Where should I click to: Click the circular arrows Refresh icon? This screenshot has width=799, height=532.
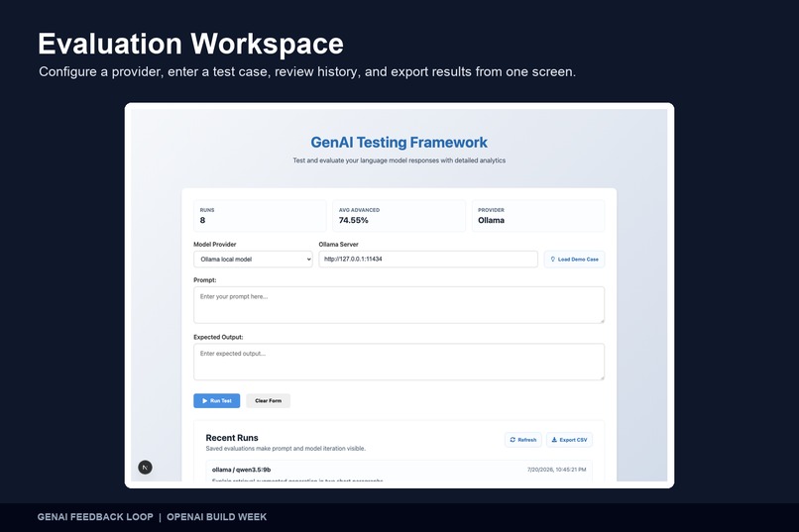[513, 440]
